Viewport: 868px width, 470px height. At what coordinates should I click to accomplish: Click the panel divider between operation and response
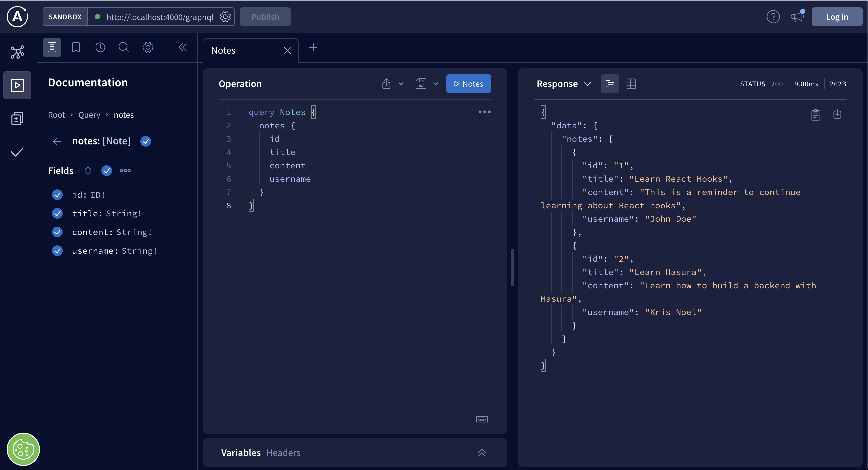(513, 268)
